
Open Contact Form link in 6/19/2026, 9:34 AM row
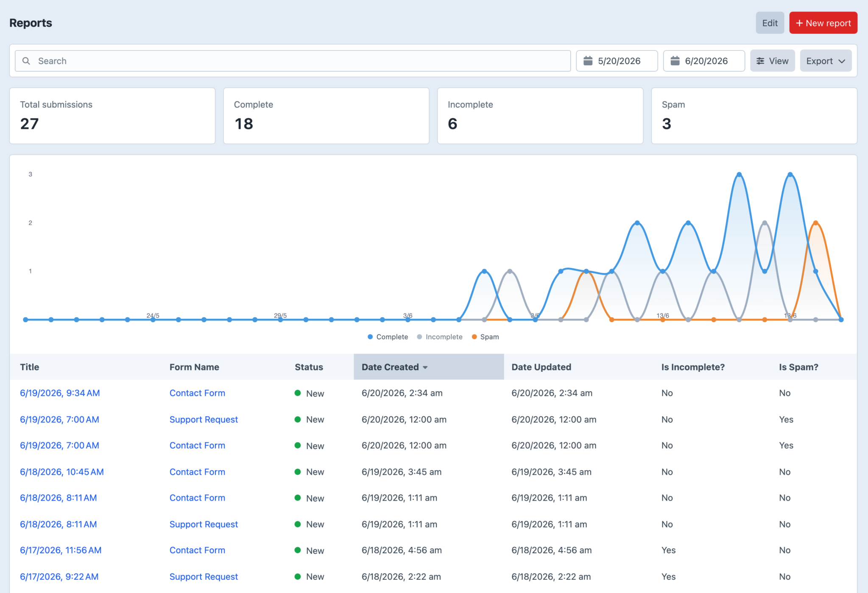(x=197, y=393)
